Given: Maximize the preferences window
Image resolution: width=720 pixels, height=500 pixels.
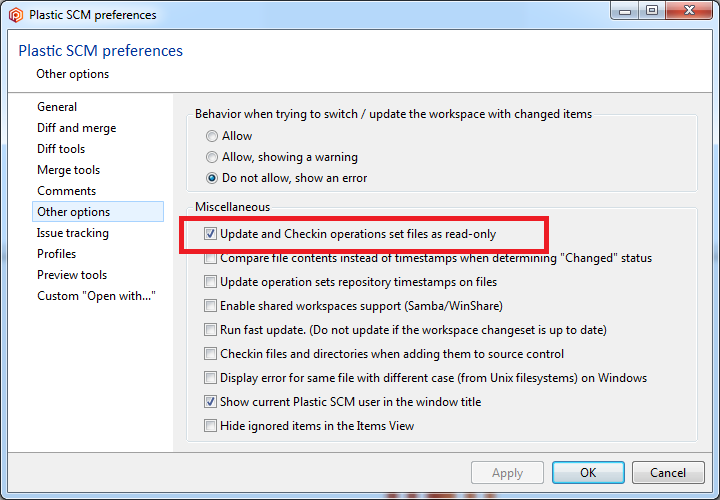Looking at the screenshot, I should click(x=652, y=11).
